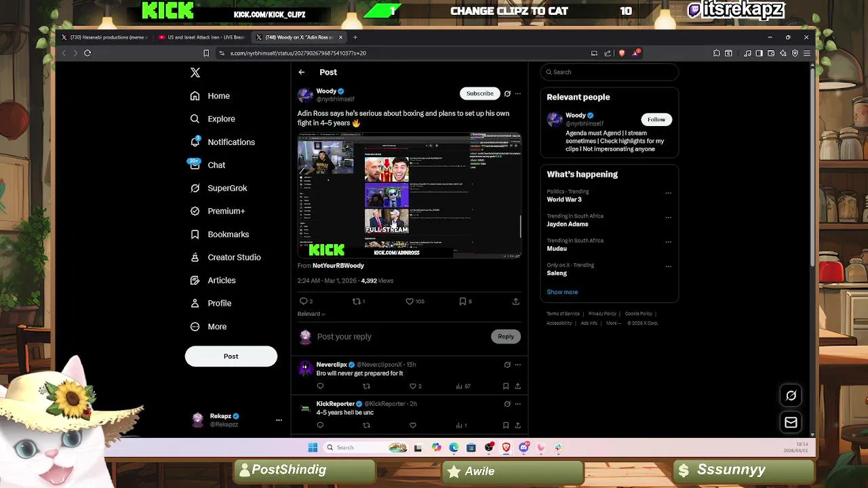The height and width of the screenshot is (488, 868).
Task: Open Windows Start menu
Action: coord(313,447)
